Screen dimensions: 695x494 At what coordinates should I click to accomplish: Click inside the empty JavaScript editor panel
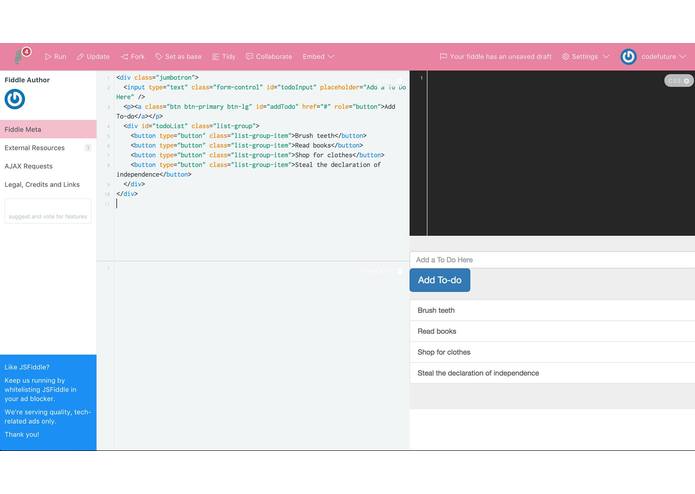253,355
